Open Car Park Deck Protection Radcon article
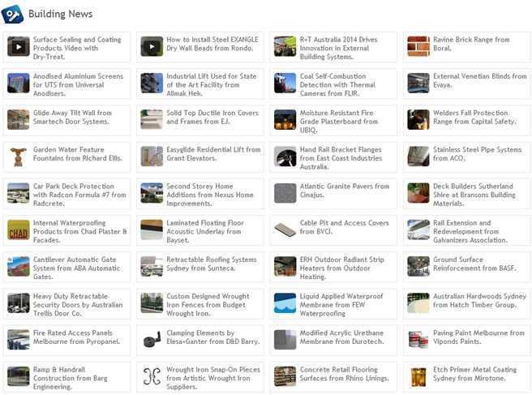The width and height of the screenshot is (532, 395). [79, 195]
